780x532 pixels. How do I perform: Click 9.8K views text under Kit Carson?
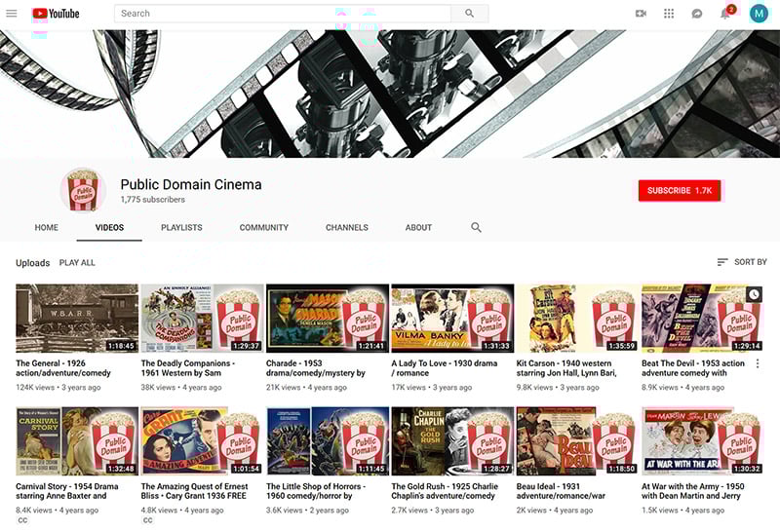[x=534, y=388]
